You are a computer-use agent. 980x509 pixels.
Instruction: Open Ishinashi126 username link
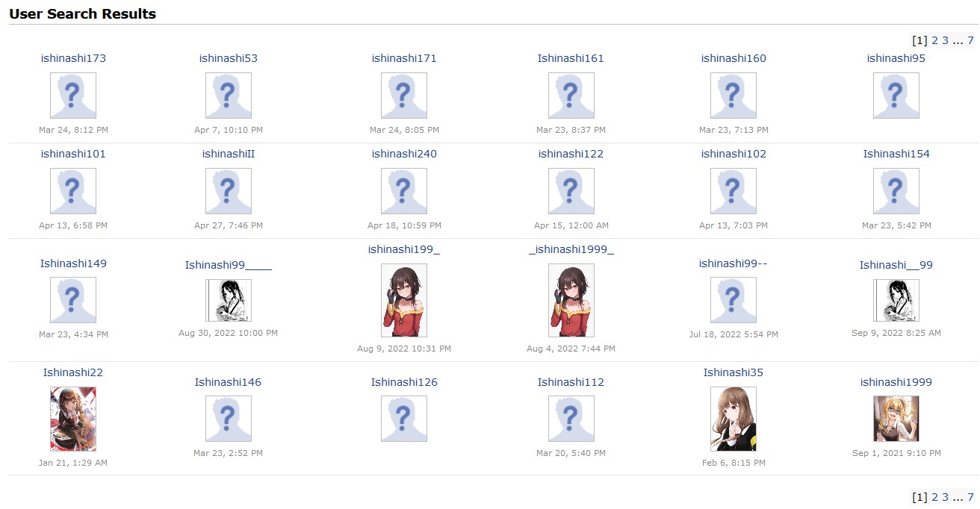404,382
